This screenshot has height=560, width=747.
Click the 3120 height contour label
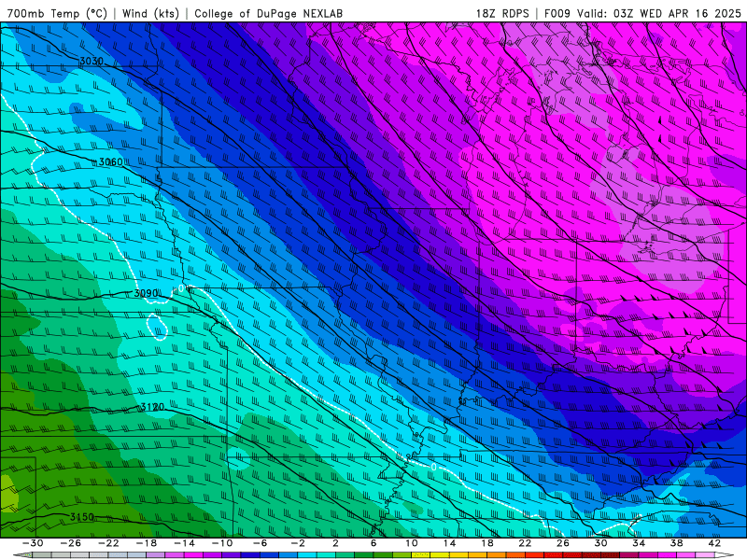coord(152,407)
